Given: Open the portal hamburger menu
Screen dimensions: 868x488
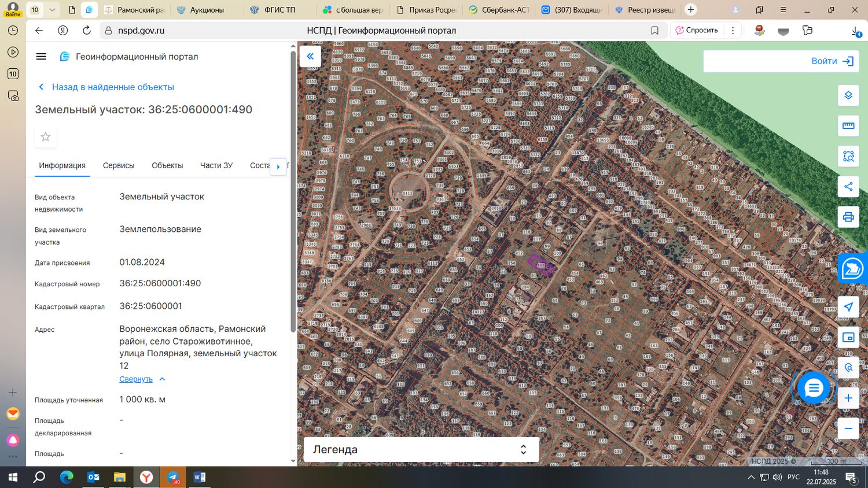Looking at the screenshot, I should (x=41, y=57).
